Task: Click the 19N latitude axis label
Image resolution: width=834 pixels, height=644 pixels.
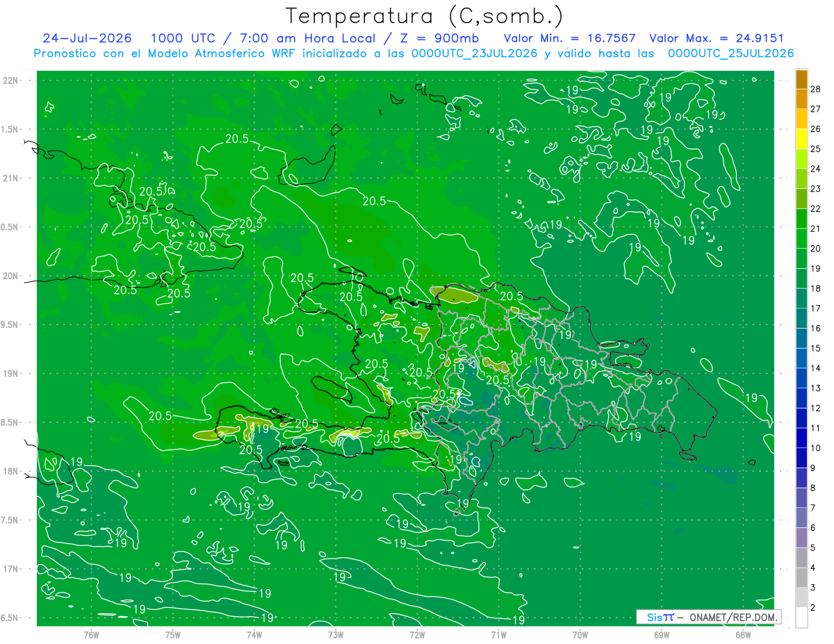Action: 12,374
